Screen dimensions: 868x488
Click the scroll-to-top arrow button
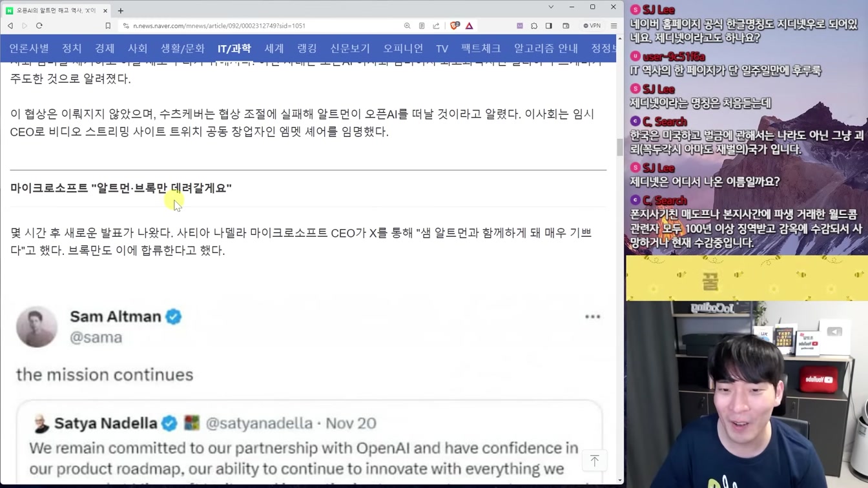(594, 460)
